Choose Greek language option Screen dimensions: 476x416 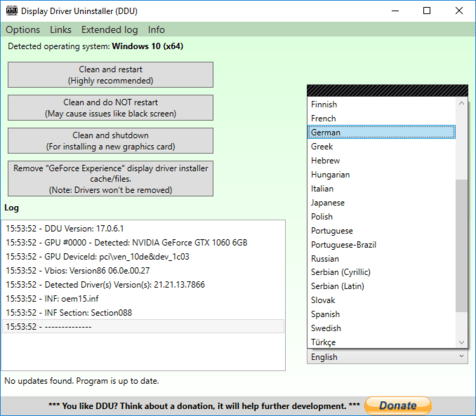(381, 146)
